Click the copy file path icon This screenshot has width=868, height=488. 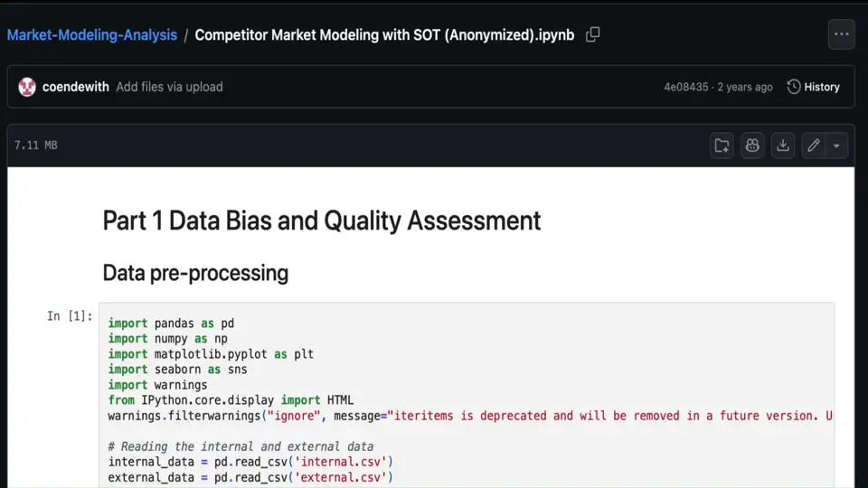[x=593, y=35]
